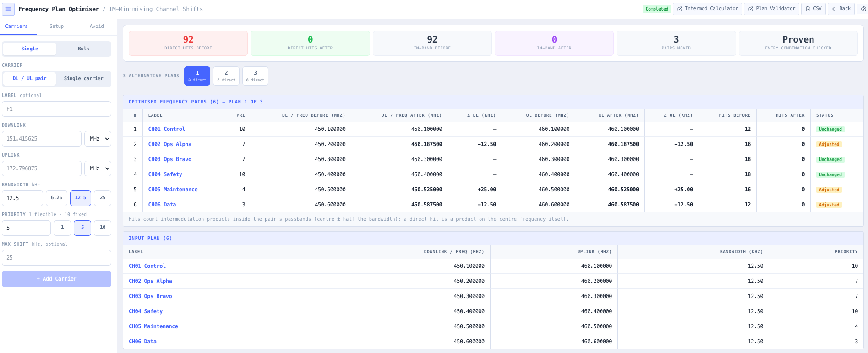868x353 pixels.
Task: Click the Direct Hits Before card
Action: click(188, 43)
